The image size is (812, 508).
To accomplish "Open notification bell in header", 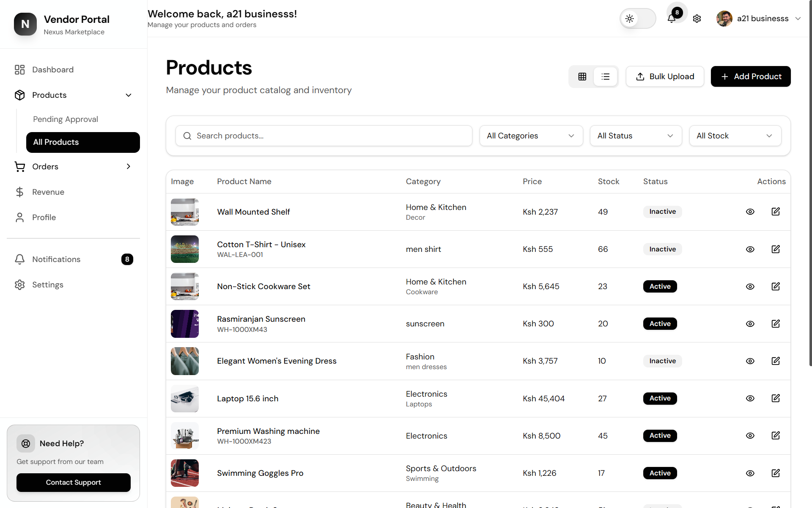I will click(671, 19).
